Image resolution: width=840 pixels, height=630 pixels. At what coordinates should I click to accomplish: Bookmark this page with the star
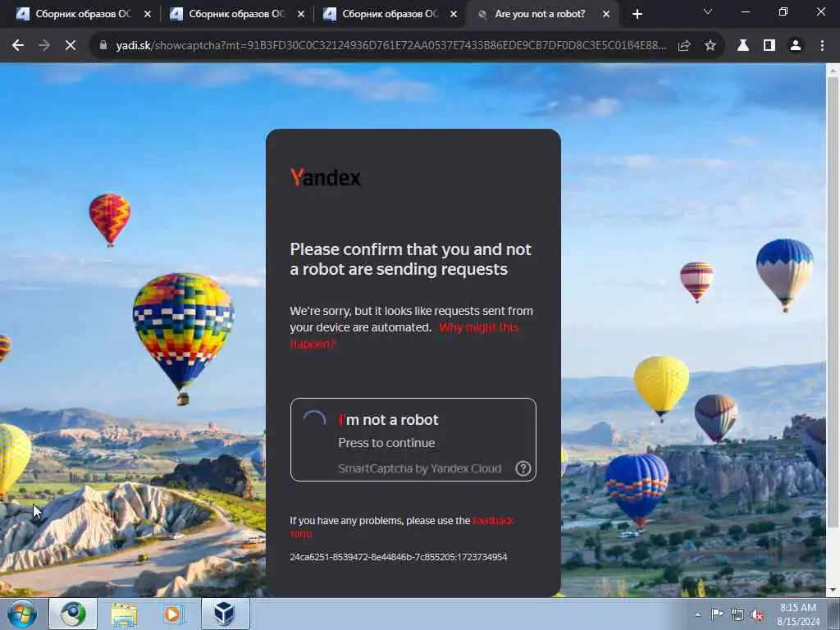[710, 46]
